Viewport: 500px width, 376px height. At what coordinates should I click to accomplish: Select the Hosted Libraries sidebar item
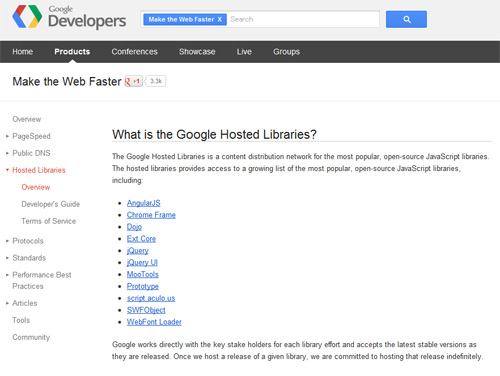[39, 170]
